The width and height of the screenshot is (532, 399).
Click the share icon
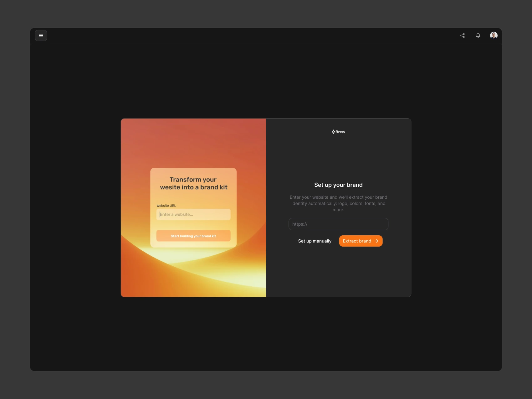(x=463, y=36)
